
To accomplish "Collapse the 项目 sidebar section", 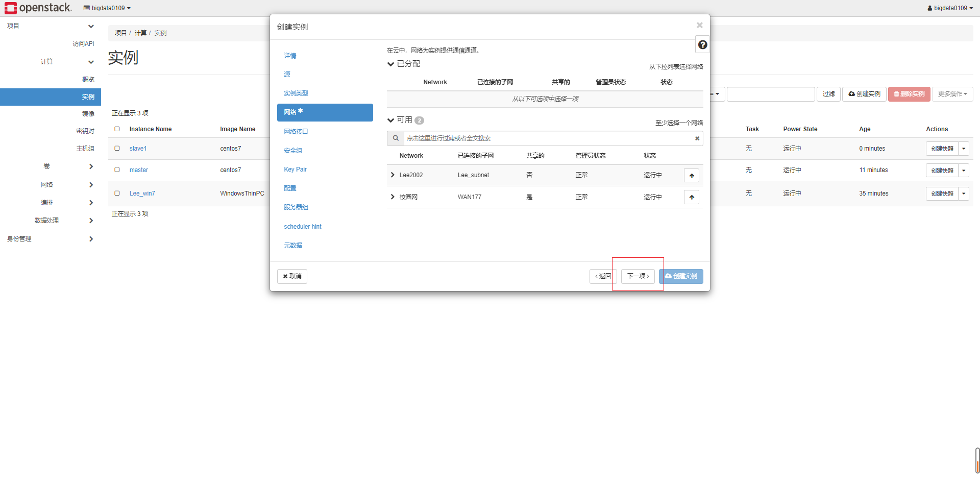I will (x=91, y=26).
